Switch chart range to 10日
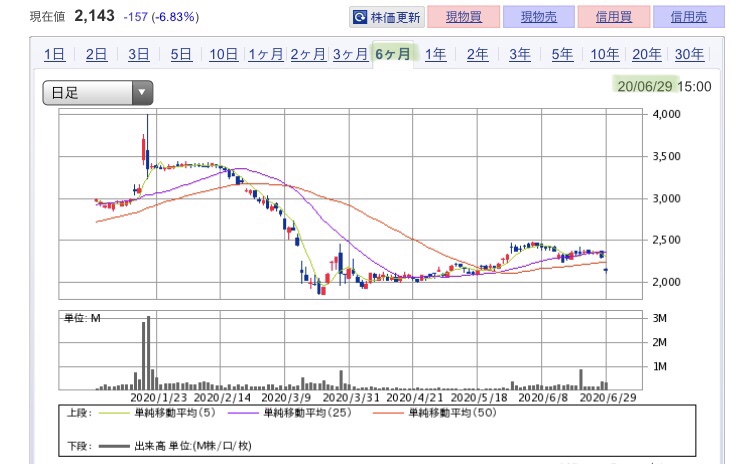The width and height of the screenshot is (731, 464). (x=223, y=55)
